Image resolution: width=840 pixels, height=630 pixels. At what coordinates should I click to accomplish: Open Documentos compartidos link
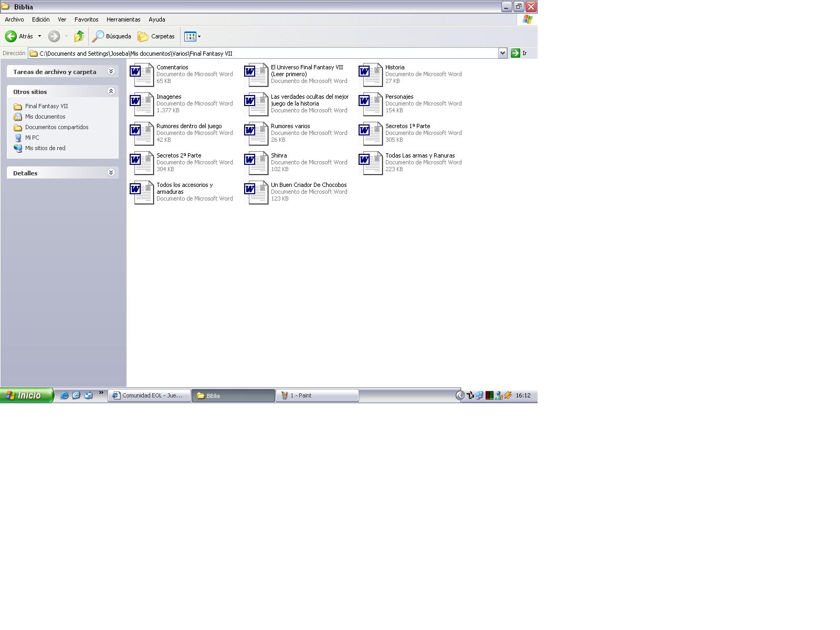pos(57,127)
